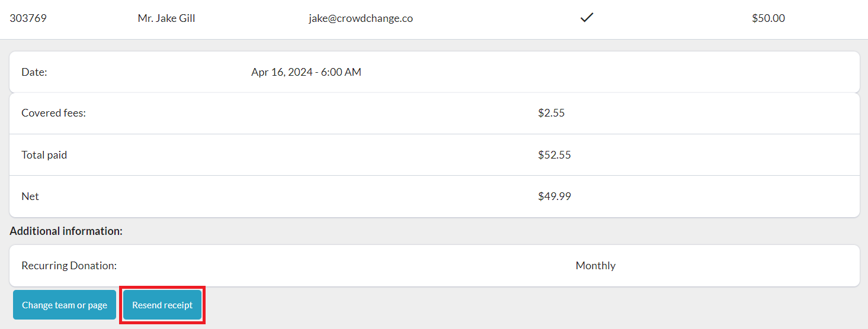Click the Total paid label
This screenshot has height=329, width=868.
click(44, 155)
